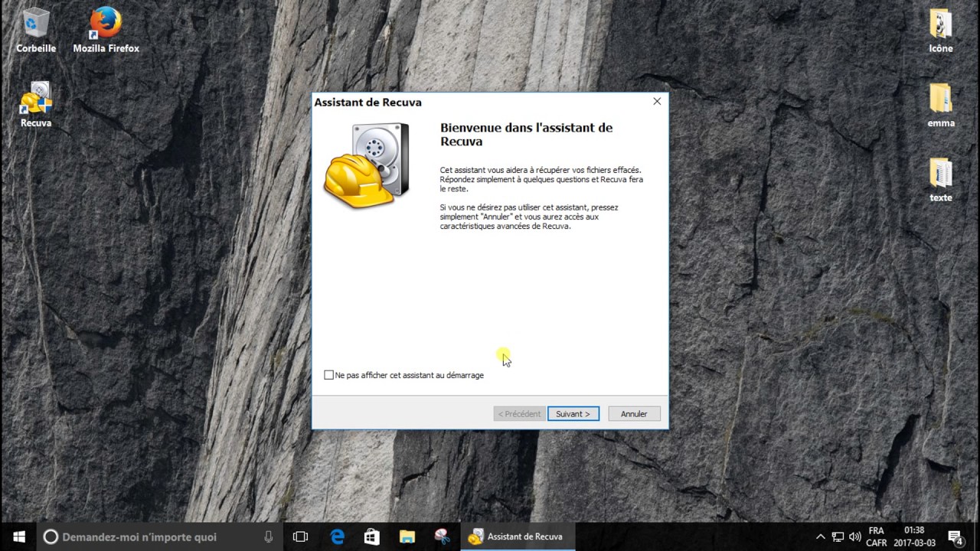This screenshot has width=980, height=551.
Task: Open Task View on the taskbar
Action: [x=301, y=536]
